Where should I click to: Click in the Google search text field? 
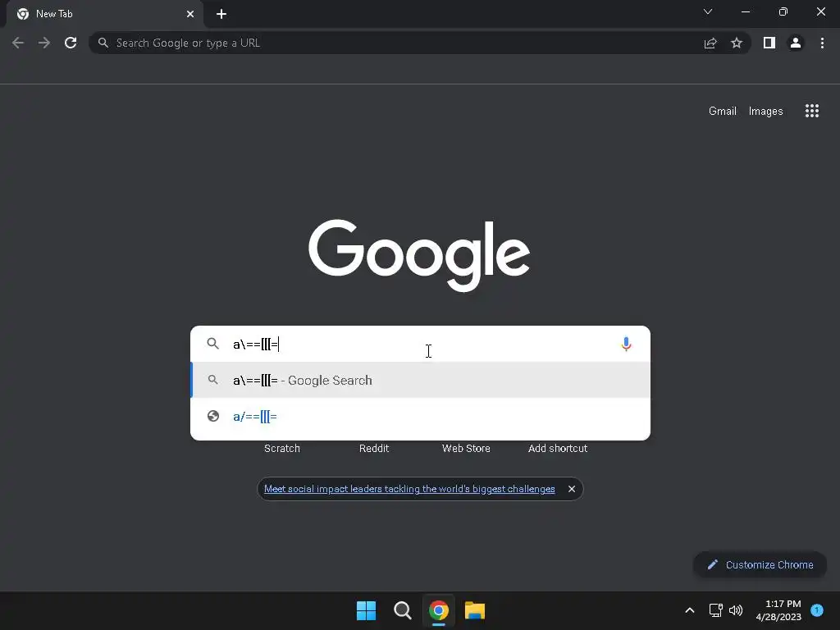(421, 344)
